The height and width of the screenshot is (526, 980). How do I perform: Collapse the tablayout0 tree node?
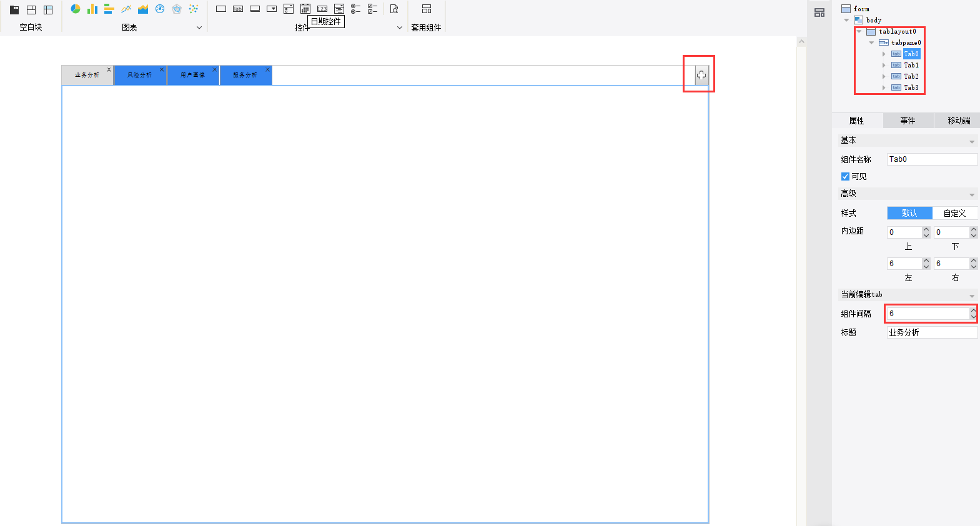coord(859,31)
